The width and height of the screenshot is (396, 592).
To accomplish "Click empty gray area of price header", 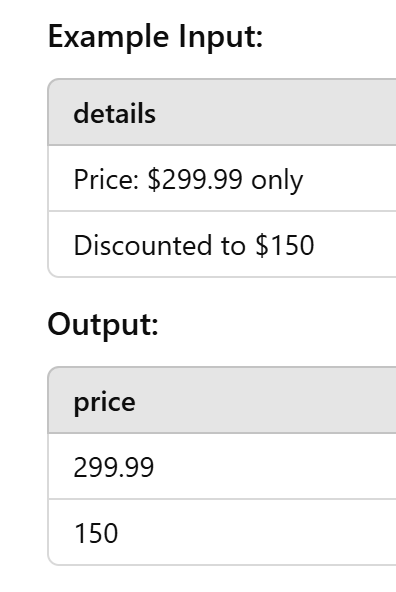I will [266, 401].
